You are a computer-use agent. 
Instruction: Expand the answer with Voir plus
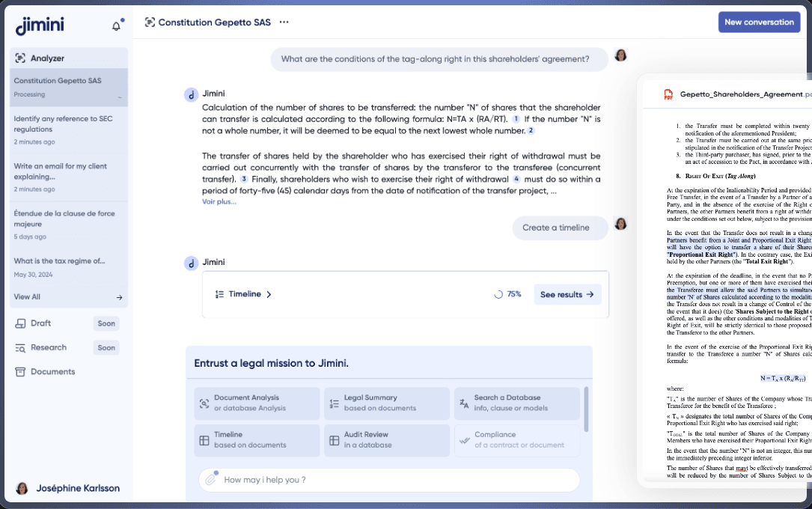[219, 202]
